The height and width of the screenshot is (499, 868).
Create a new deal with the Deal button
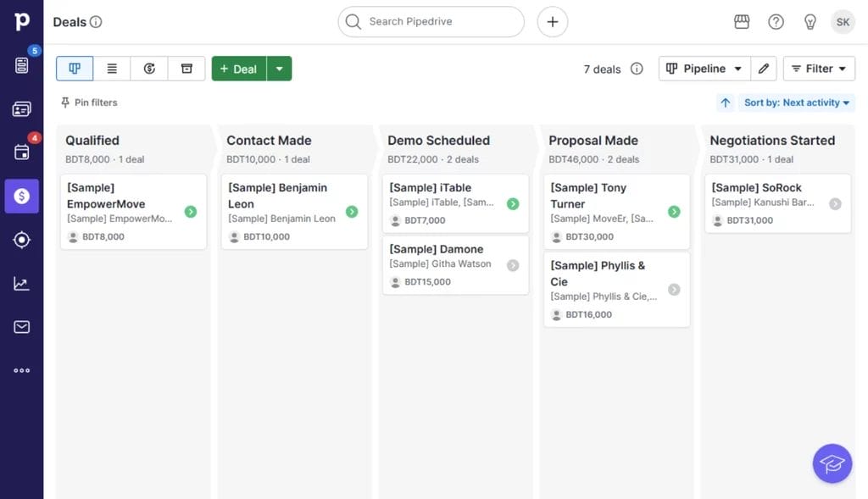(x=238, y=68)
